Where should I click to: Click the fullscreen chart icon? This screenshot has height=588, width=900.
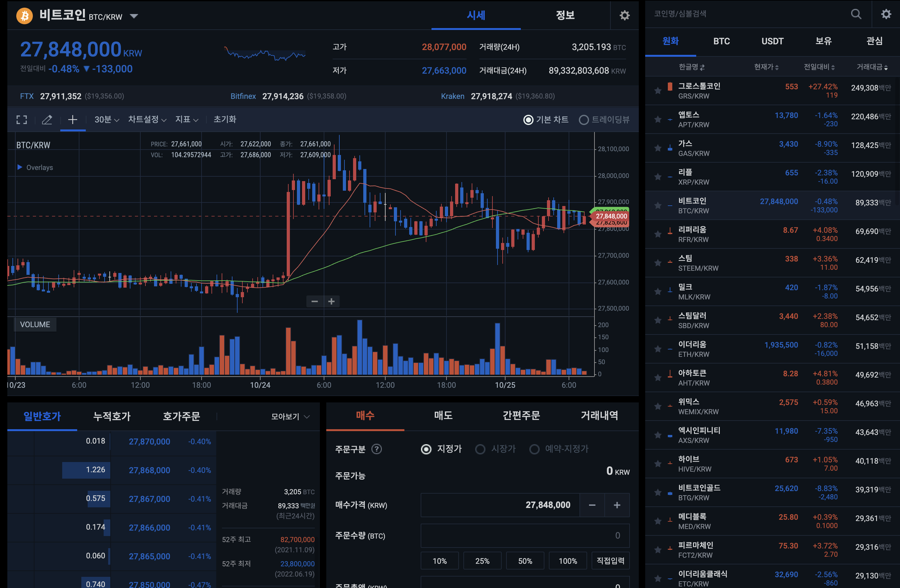tap(22, 120)
